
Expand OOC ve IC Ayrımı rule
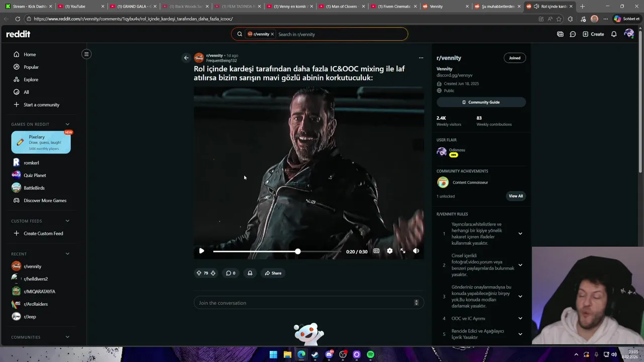[x=520, y=318]
